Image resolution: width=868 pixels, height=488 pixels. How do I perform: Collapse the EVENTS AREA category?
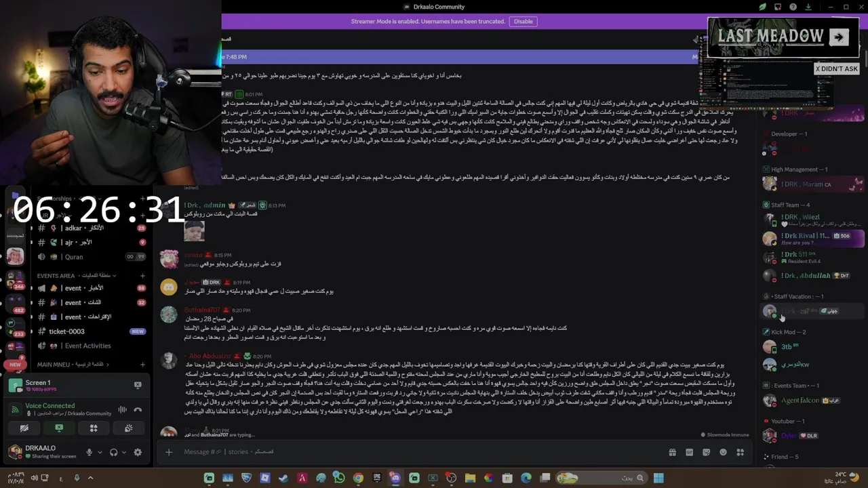[x=76, y=276]
